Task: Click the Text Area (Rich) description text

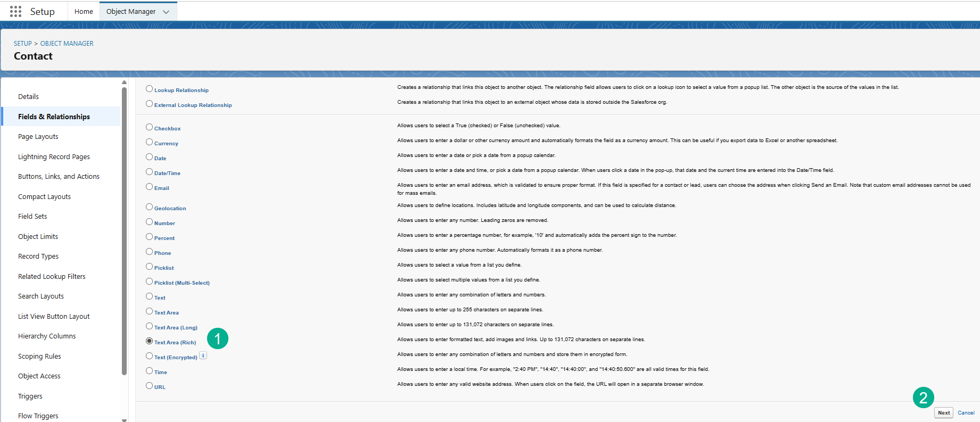Action: (521, 340)
